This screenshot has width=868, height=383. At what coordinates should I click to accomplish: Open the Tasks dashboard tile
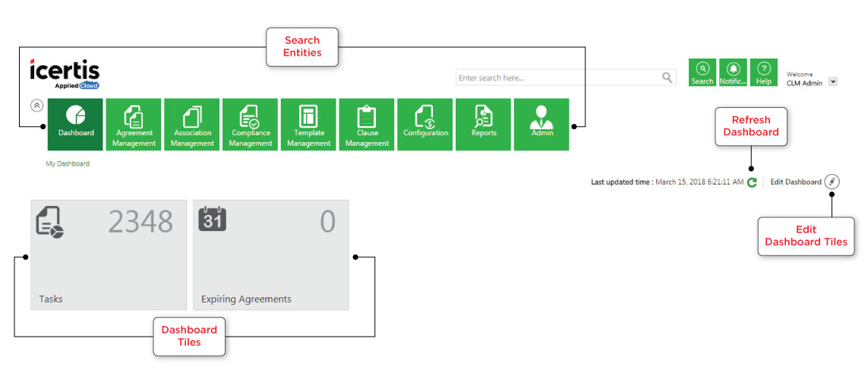108,255
